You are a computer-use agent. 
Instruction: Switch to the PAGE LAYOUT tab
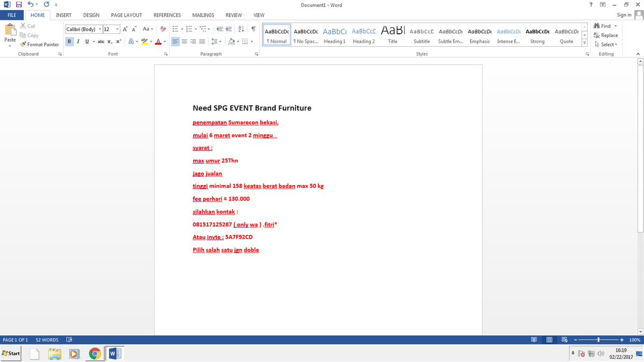(126, 15)
